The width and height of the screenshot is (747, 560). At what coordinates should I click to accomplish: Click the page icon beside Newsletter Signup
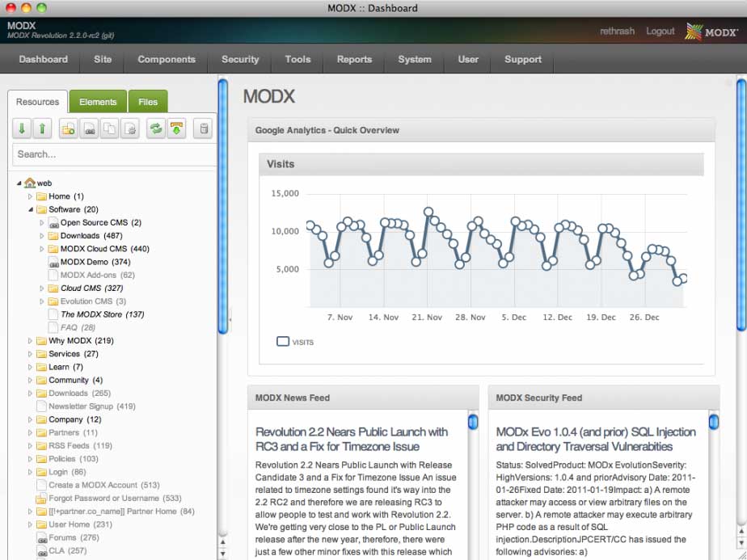42,406
